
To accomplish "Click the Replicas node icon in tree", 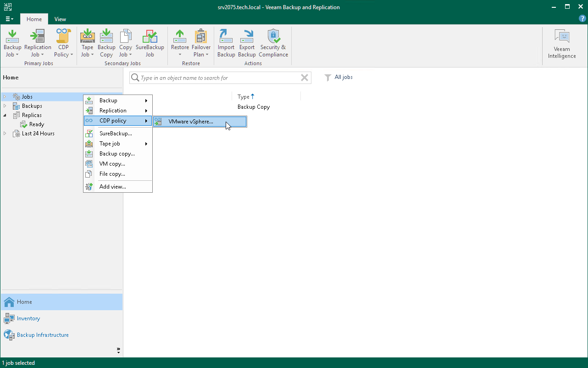I will click(x=17, y=115).
